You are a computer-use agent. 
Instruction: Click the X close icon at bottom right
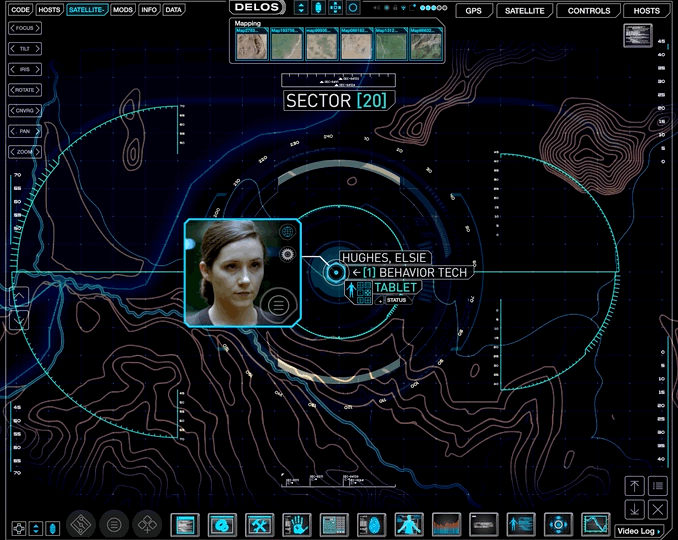click(x=658, y=509)
